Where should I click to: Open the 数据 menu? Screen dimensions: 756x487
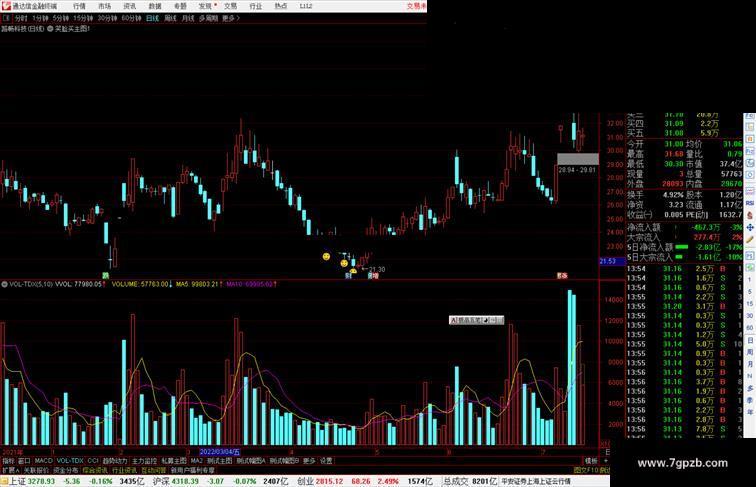click(155, 6)
